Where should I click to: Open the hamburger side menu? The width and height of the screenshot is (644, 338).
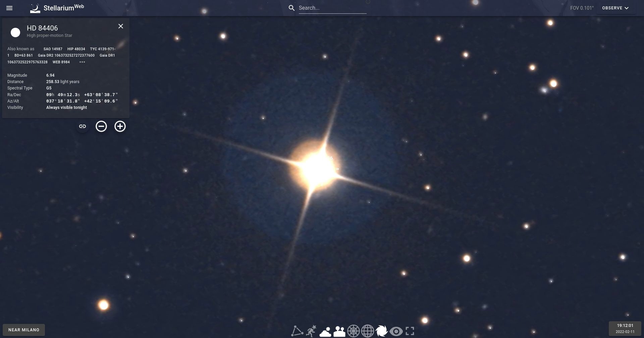[9, 8]
